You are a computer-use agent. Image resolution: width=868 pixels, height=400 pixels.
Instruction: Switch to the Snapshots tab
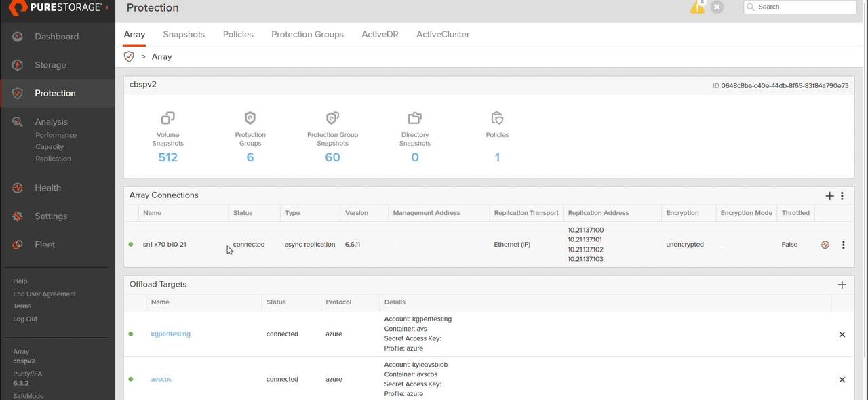184,35
